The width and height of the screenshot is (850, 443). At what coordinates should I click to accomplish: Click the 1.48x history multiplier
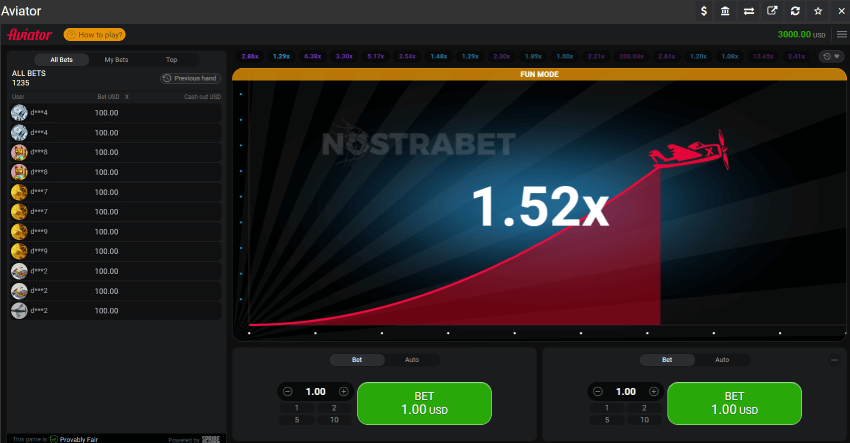tap(439, 56)
